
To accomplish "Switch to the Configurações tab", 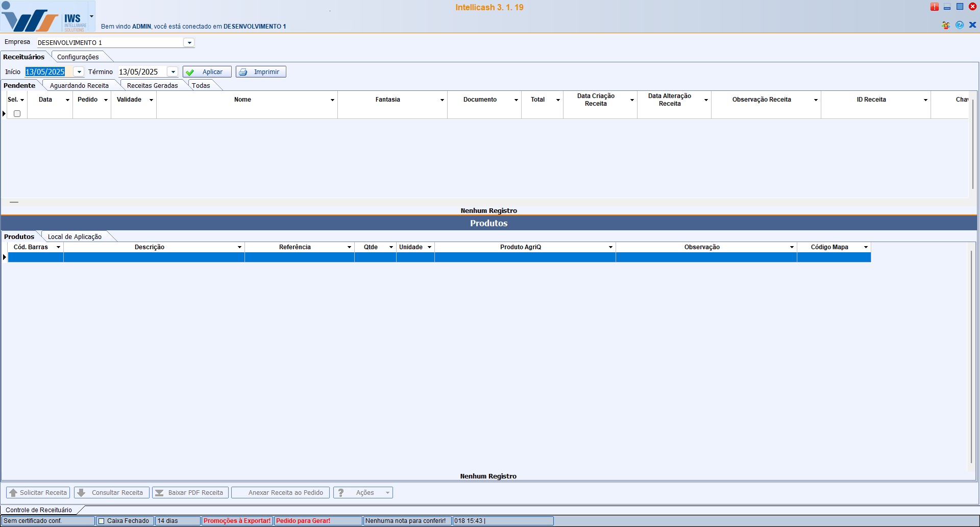I will tap(78, 57).
